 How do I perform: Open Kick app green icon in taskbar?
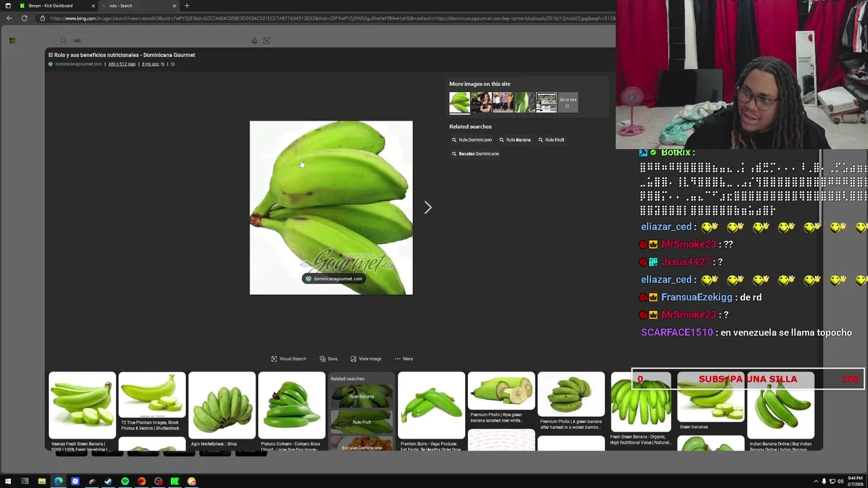(x=175, y=481)
